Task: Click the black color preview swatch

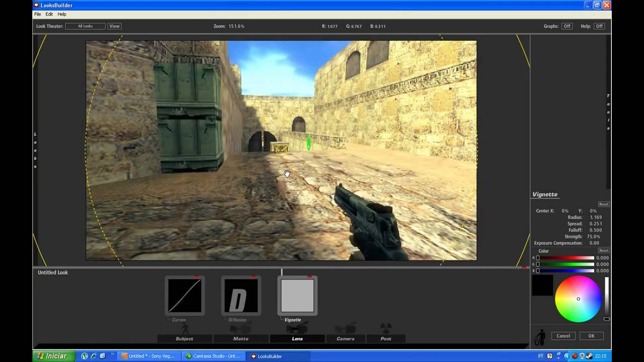Action: (542, 285)
